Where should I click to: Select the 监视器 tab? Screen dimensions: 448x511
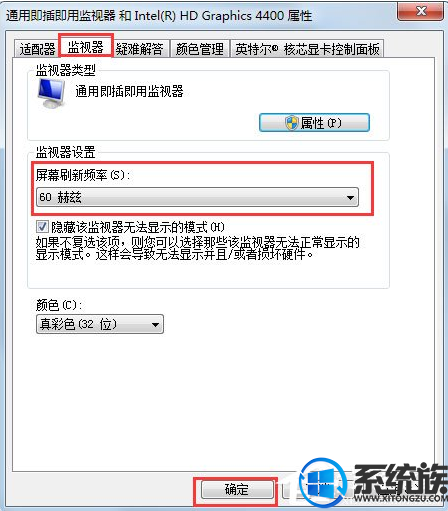coord(86,47)
